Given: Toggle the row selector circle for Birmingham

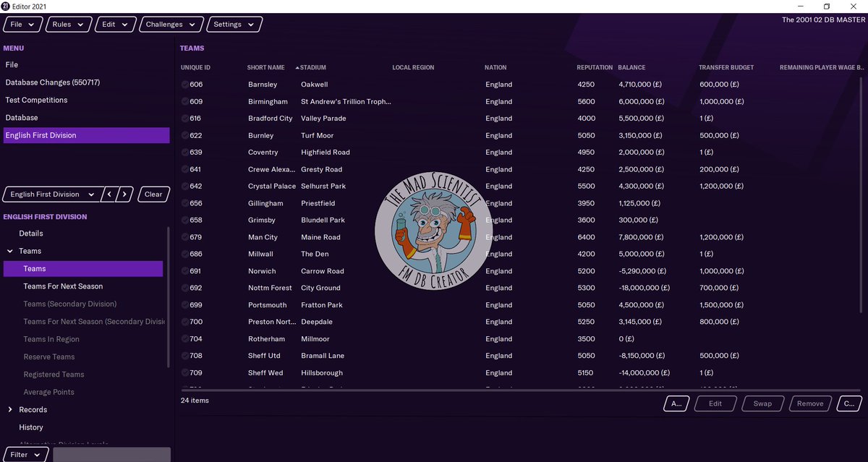Looking at the screenshot, I should (185, 102).
